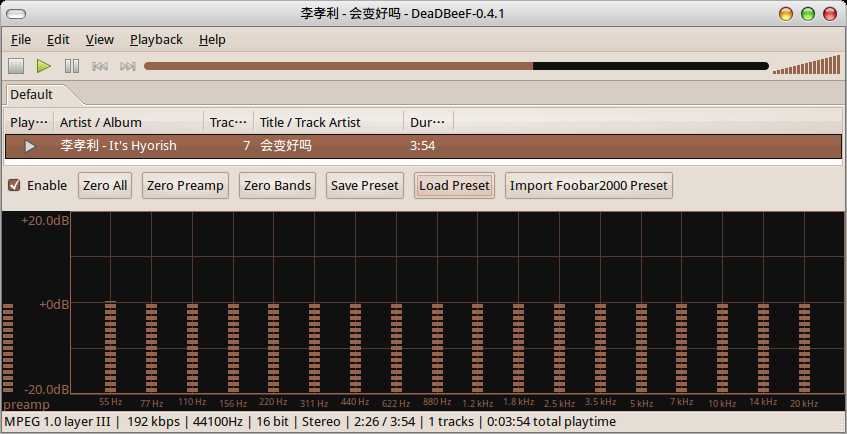847x434 pixels.
Task: Click the track number 7 cell
Action: [x=246, y=146]
